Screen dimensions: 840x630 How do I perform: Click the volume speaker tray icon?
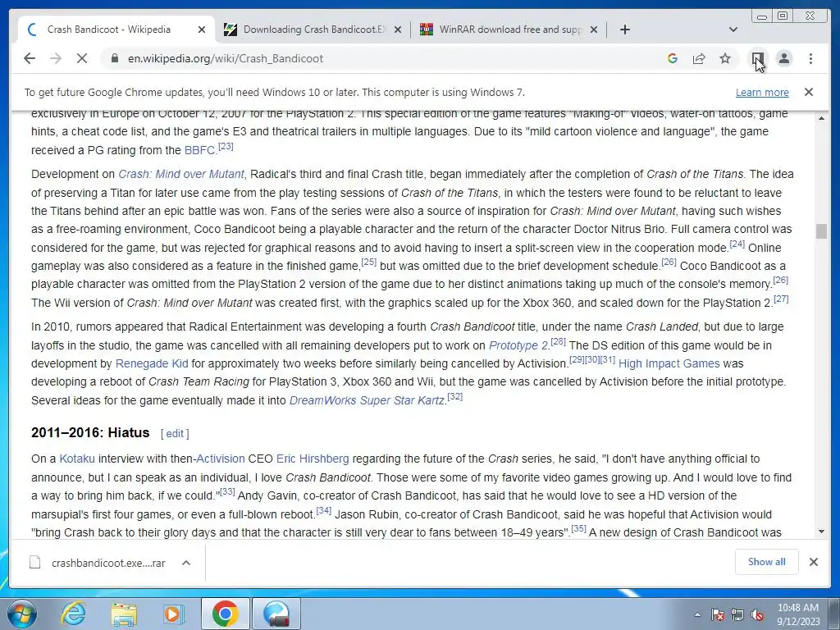point(757,614)
